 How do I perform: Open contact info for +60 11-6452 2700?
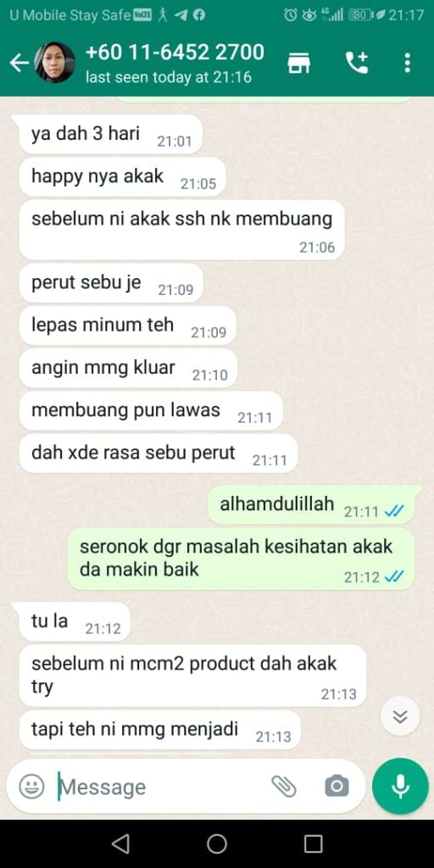pos(175,52)
